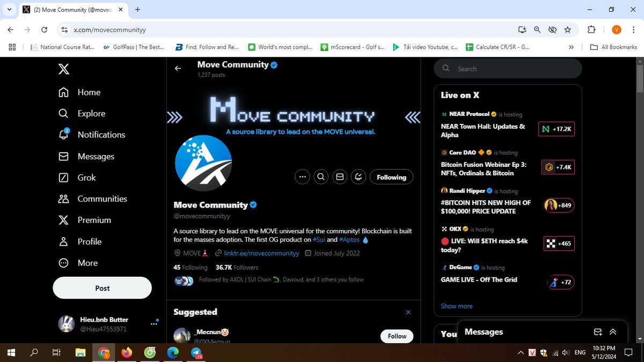Click the +7.4K Core DAO listeners badge

(x=558, y=167)
